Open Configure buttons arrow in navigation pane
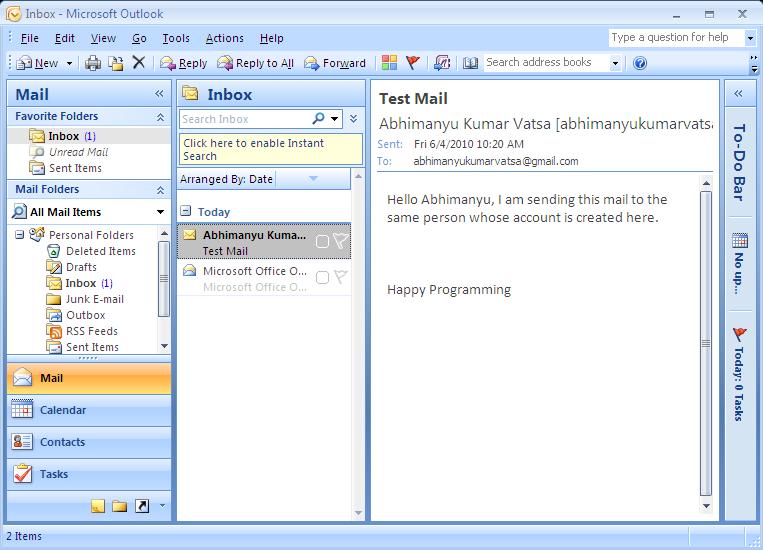The height and width of the screenshot is (550, 763). (163, 506)
